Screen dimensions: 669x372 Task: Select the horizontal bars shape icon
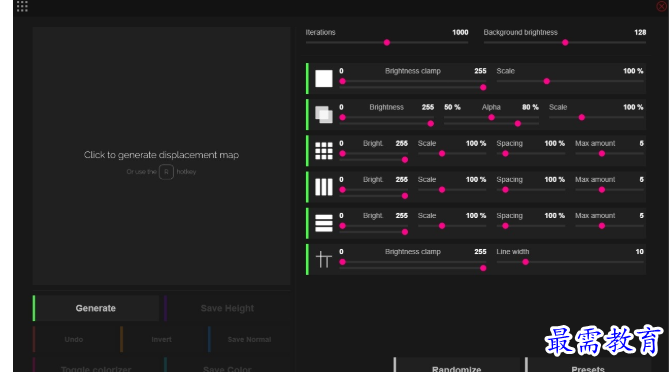(323, 223)
